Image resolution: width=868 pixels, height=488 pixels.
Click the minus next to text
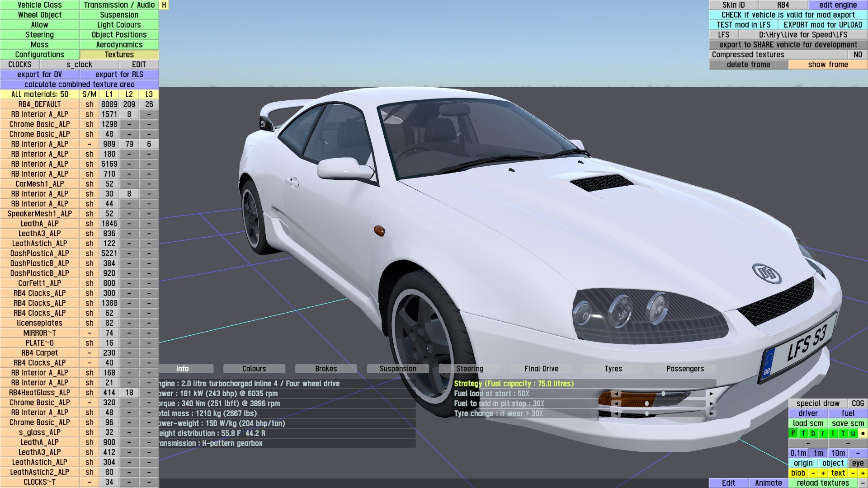pyautogui.click(x=853, y=473)
